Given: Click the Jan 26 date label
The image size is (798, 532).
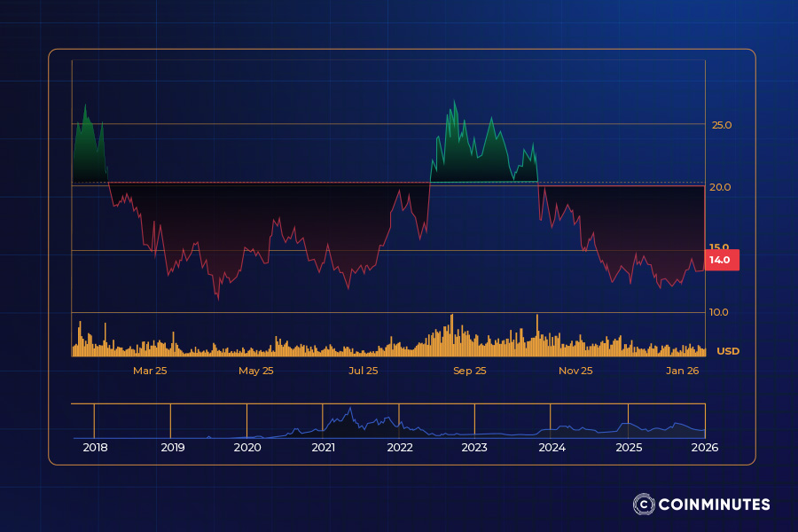Looking at the screenshot, I should tap(682, 371).
